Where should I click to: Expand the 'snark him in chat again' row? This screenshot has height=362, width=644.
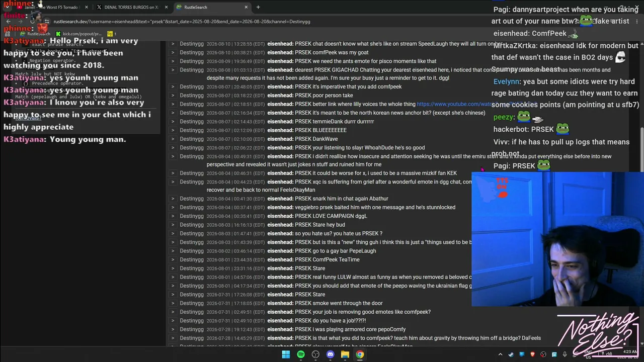click(x=173, y=199)
